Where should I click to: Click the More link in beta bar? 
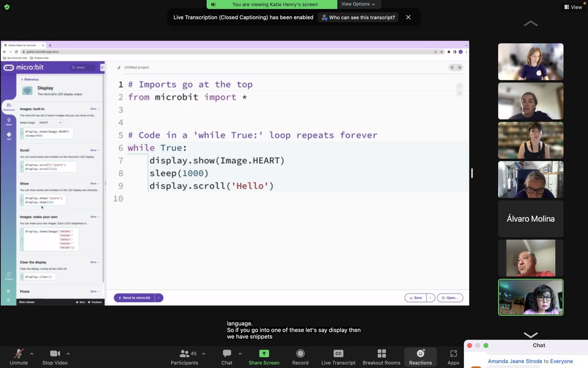click(x=81, y=302)
